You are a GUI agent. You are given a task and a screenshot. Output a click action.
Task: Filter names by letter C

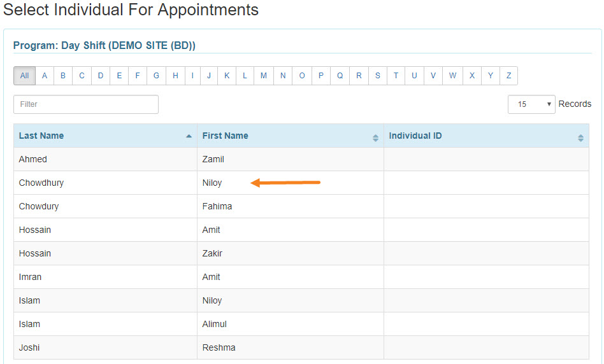tap(82, 76)
